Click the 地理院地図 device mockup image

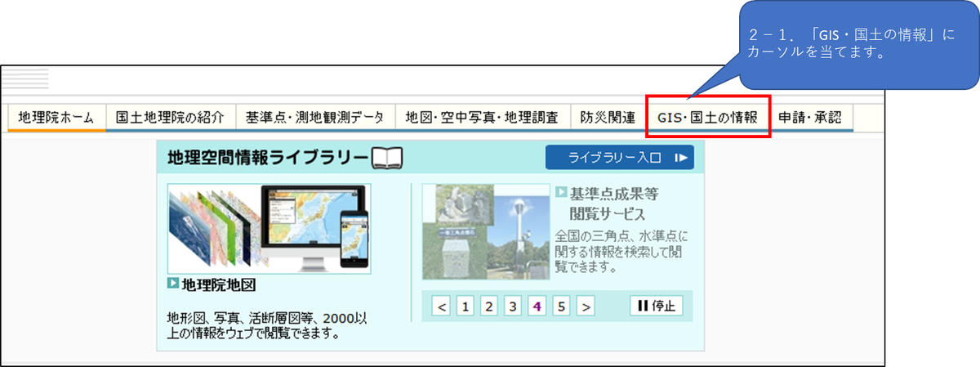click(x=269, y=229)
